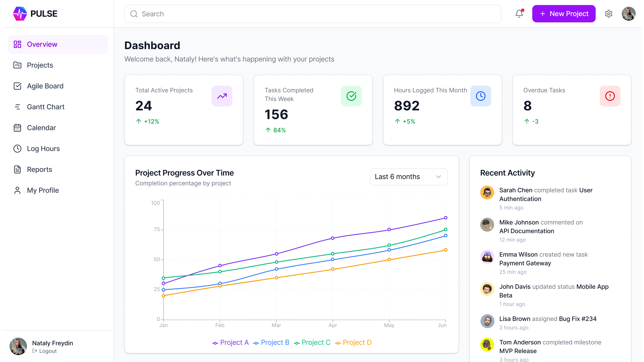Select Project A's Jun data point
This screenshot has height=362, width=644.
click(445, 218)
